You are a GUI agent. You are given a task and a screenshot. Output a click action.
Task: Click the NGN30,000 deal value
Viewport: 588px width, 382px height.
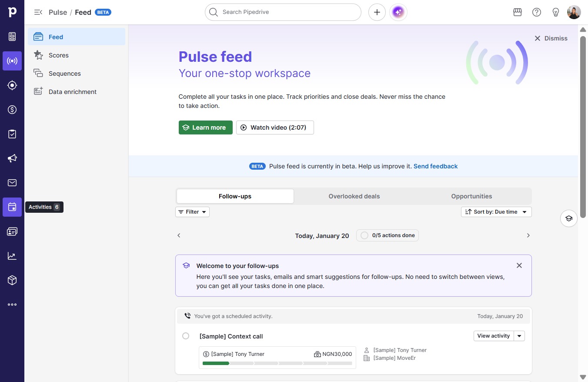[337, 354]
